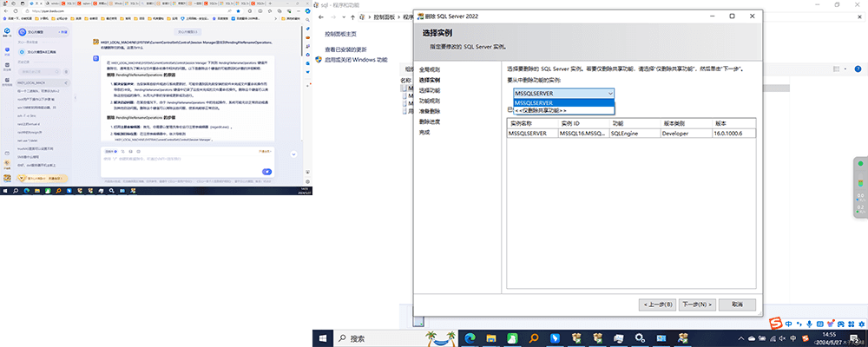Click the keyboard icon on Sogou toolbar
This screenshot has width=868, height=347.
820,324
